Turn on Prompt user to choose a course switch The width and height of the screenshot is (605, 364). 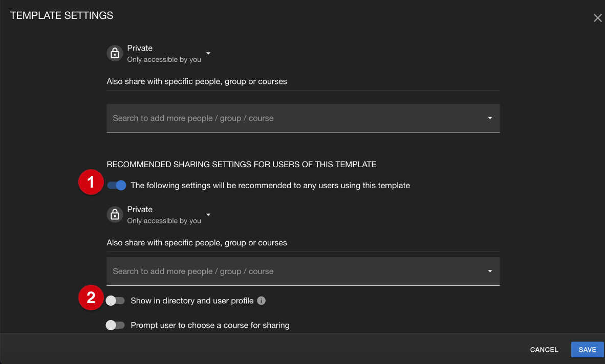[x=115, y=325]
